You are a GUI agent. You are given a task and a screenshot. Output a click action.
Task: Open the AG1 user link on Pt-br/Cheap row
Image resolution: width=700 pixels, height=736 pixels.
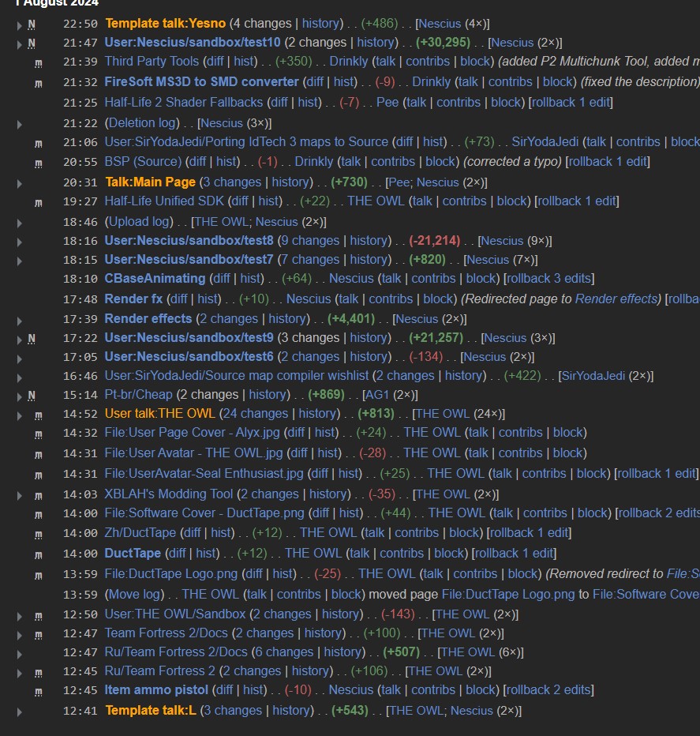click(377, 395)
